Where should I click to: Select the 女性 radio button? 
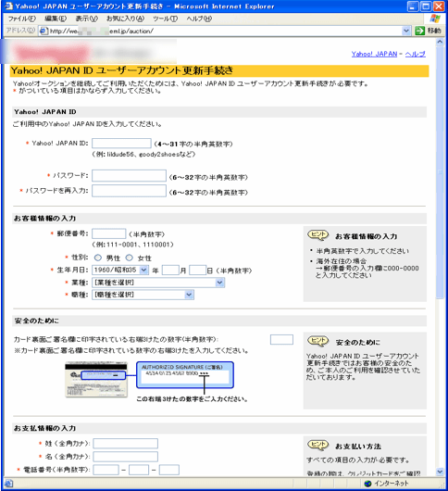point(130,258)
